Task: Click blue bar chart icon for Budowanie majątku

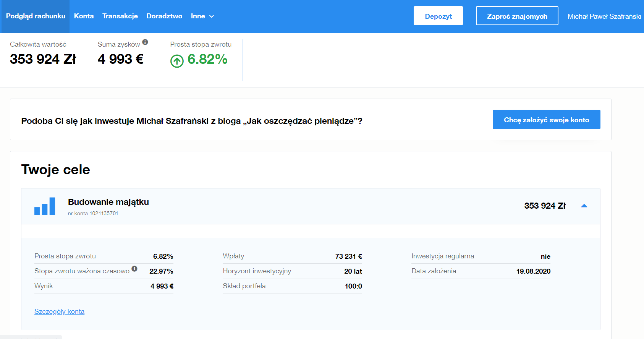Action: (x=45, y=206)
